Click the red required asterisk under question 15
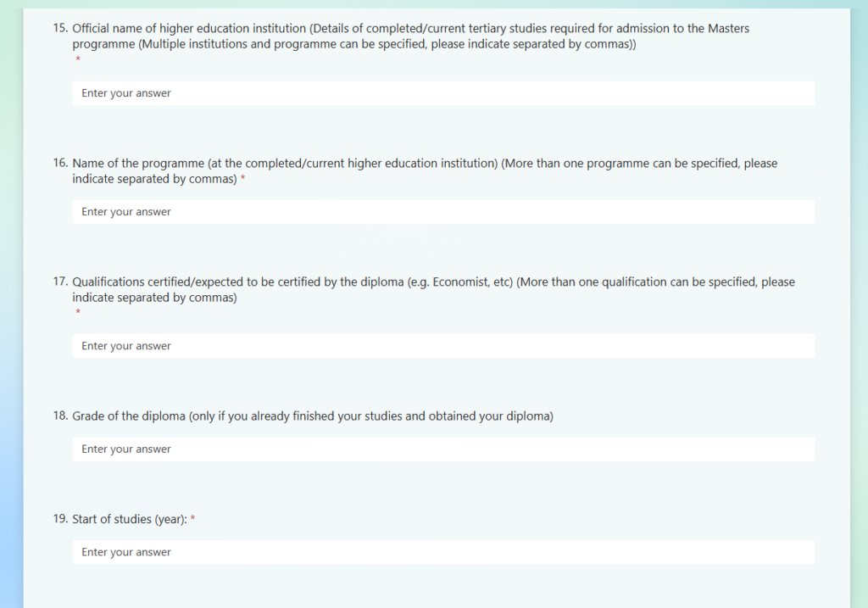The width and height of the screenshot is (868, 608). coord(78,59)
